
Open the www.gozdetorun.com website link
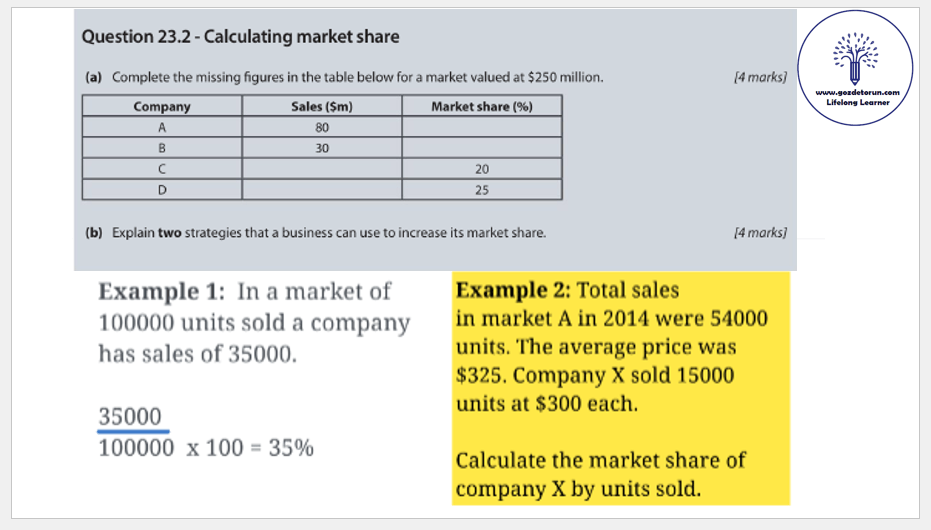coord(858,93)
